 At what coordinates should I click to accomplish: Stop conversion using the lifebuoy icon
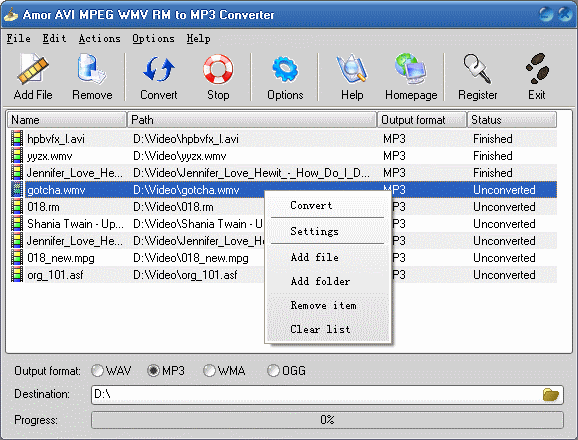click(x=218, y=69)
